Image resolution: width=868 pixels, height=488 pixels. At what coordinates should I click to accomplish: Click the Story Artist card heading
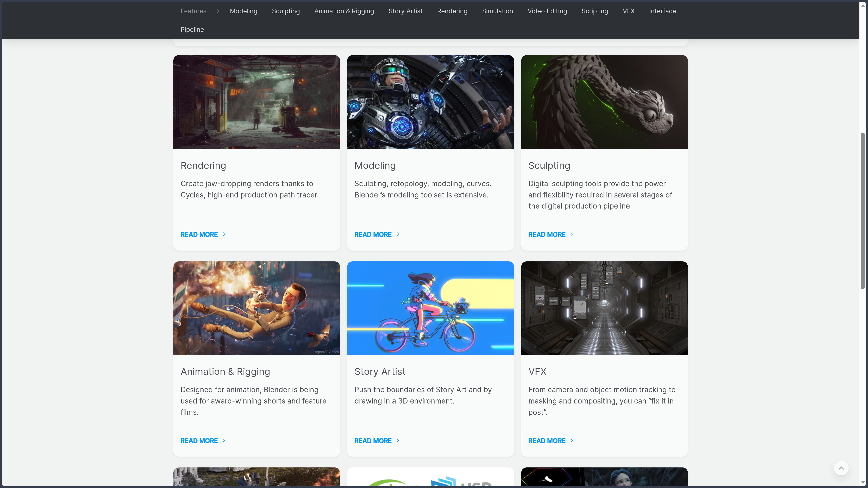coord(380,371)
